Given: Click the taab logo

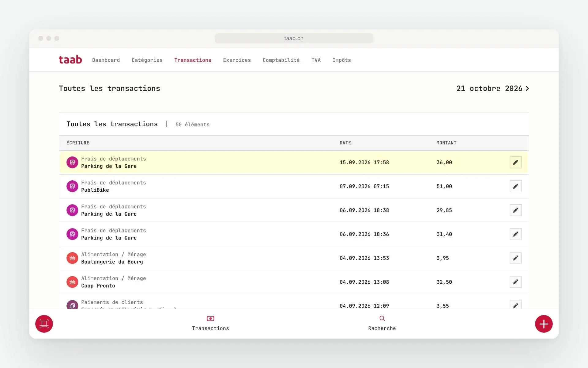Looking at the screenshot, I should pyautogui.click(x=70, y=59).
